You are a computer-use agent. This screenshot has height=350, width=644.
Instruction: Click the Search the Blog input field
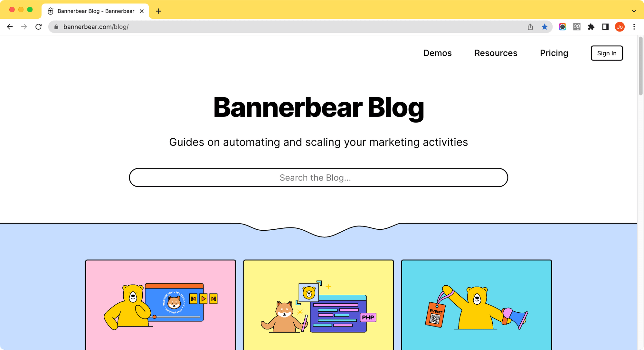(318, 177)
